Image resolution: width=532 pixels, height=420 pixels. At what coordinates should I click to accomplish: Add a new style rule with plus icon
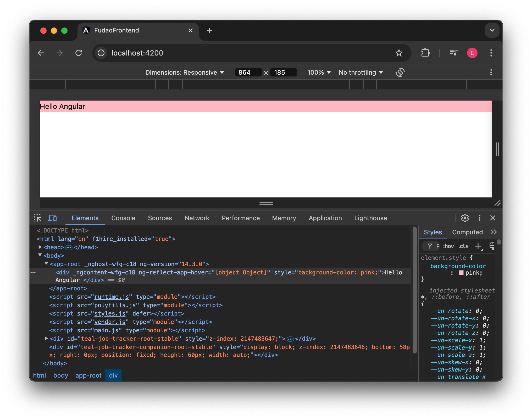[x=479, y=246]
